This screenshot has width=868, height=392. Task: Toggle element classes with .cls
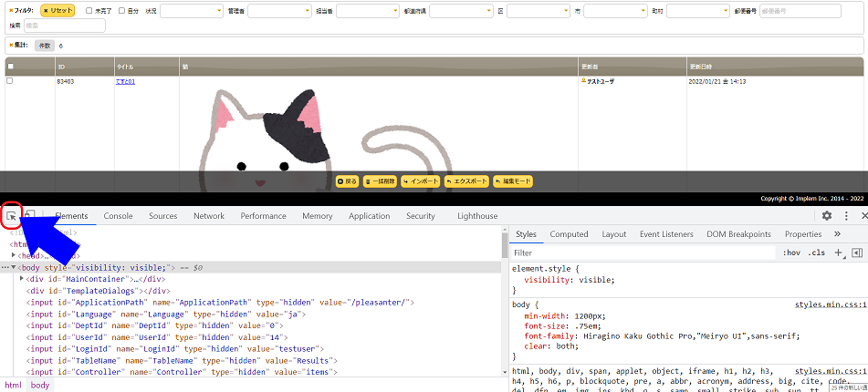pos(817,253)
